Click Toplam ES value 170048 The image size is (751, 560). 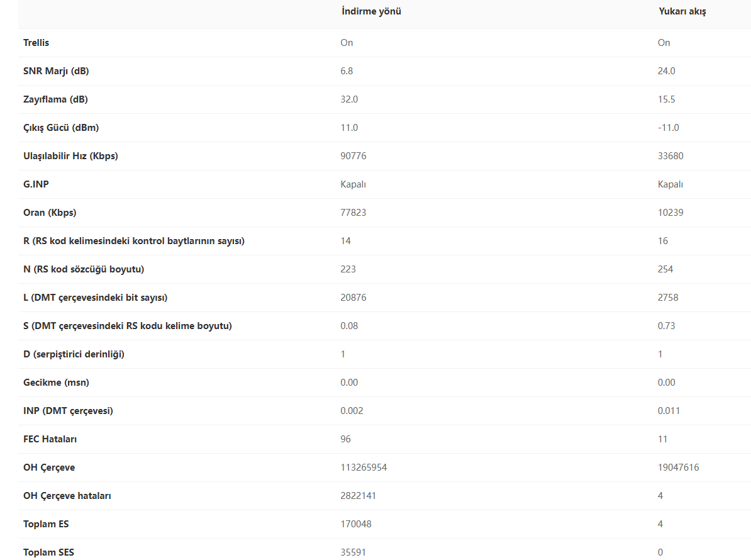pyautogui.click(x=356, y=524)
